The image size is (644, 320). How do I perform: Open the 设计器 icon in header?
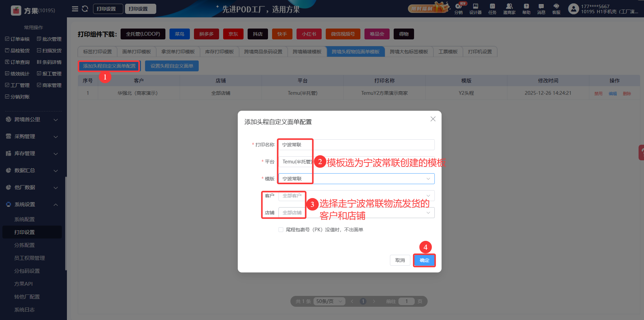[x=476, y=9]
